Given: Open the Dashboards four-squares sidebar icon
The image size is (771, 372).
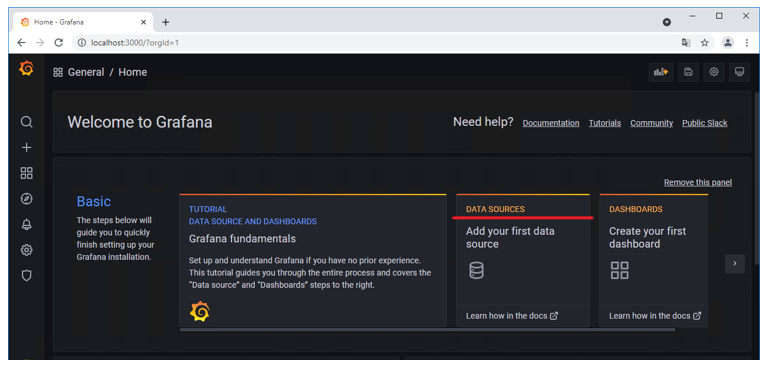Looking at the screenshot, I should click(27, 173).
